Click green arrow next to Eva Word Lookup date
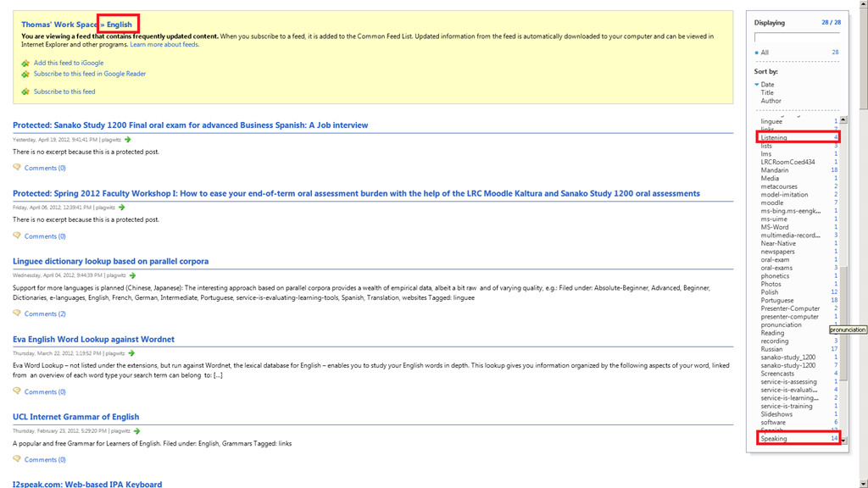This screenshot has height=488, width=868. point(130,353)
